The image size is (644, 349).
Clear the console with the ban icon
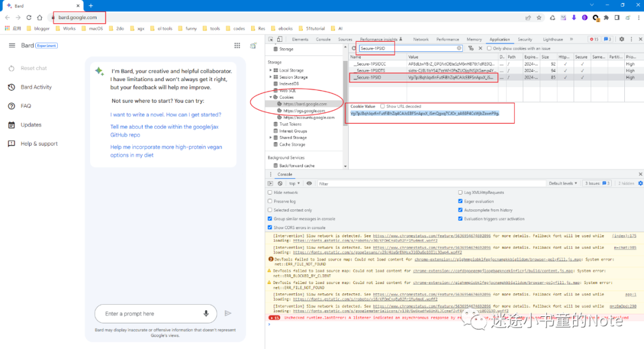point(280,183)
